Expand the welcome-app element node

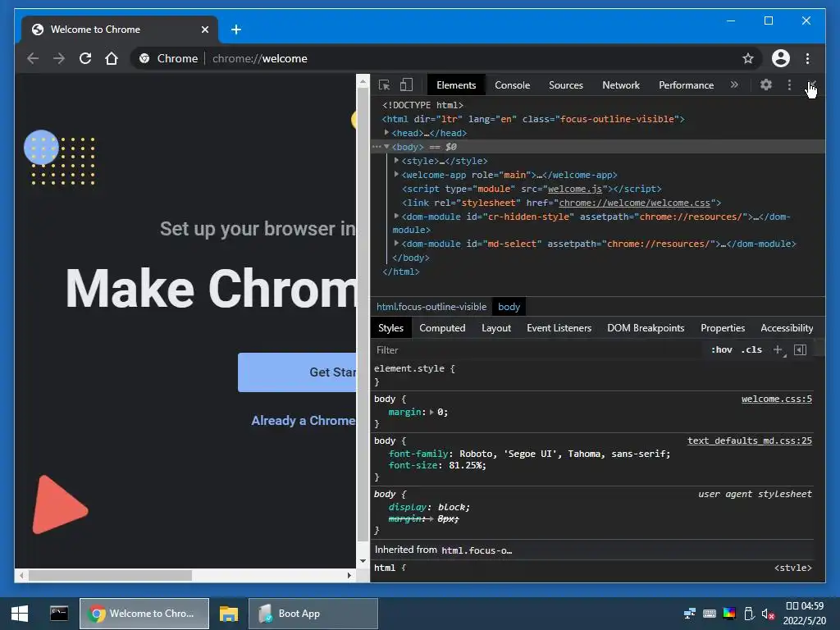[396, 174]
